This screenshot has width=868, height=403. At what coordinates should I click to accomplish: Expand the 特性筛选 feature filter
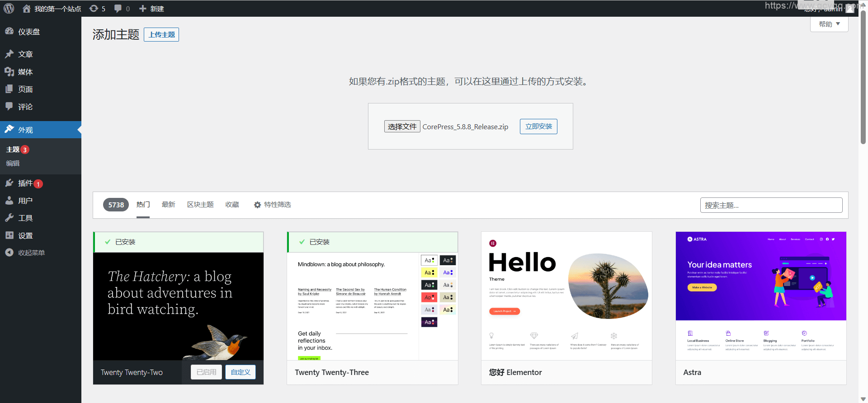(272, 205)
